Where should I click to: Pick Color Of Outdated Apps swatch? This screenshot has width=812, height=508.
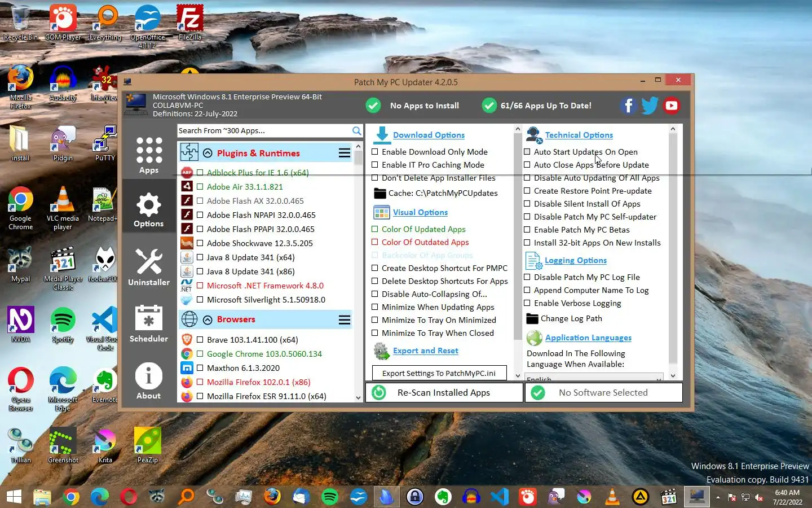(375, 242)
